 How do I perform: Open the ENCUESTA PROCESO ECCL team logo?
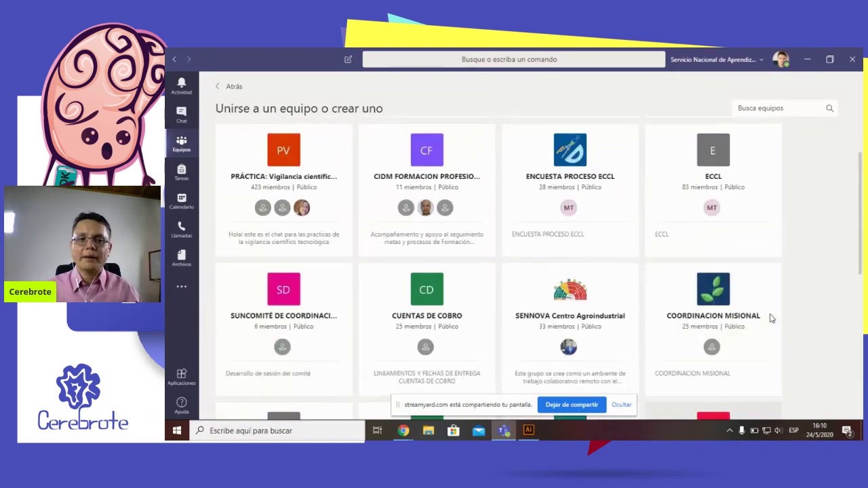570,150
